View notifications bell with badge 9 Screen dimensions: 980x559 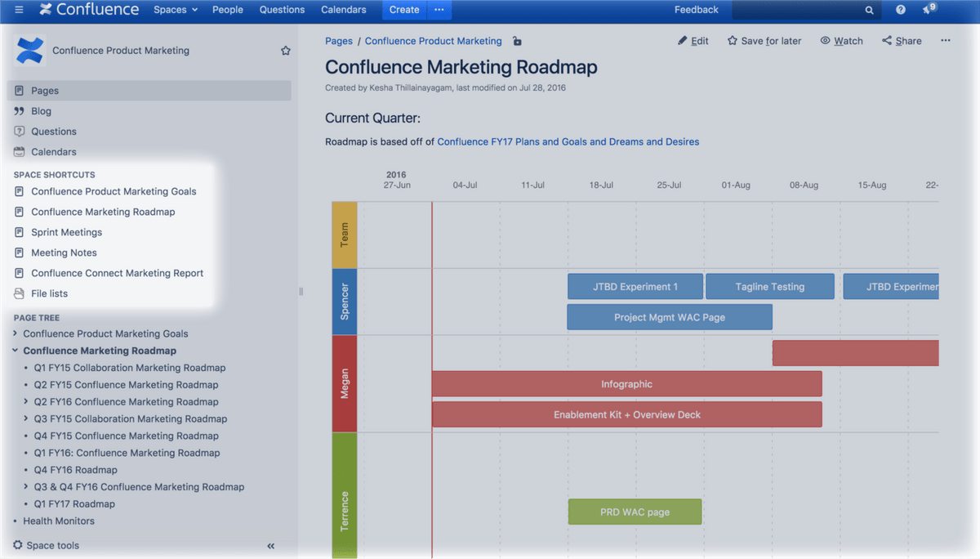coord(929,9)
